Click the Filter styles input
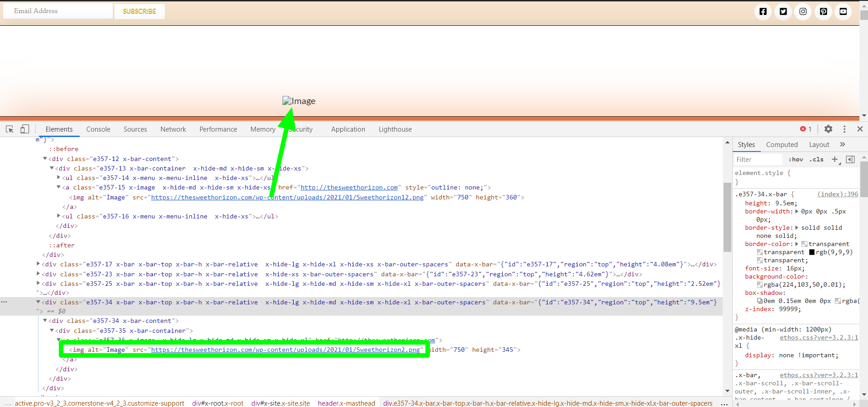 758,159
